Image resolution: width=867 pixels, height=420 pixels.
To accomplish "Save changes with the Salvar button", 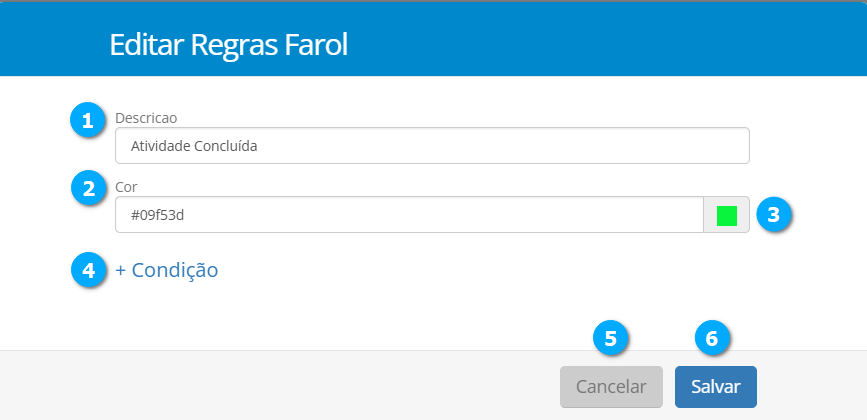I will (715, 387).
